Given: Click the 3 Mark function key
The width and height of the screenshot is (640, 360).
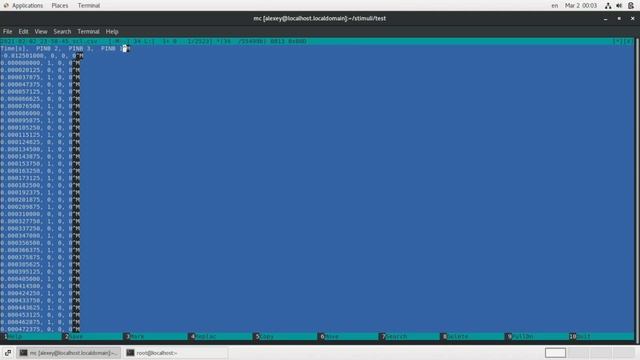Looking at the screenshot, I should point(156,336).
